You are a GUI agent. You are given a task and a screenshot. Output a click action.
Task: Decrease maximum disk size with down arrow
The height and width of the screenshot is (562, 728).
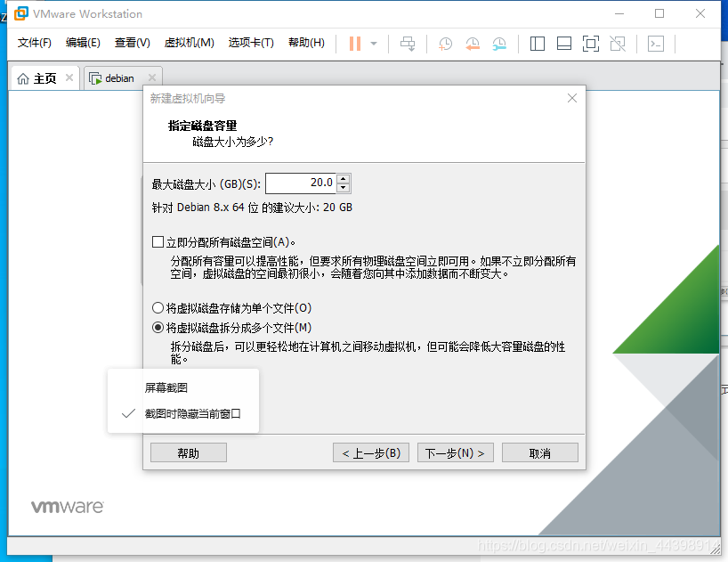point(344,188)
